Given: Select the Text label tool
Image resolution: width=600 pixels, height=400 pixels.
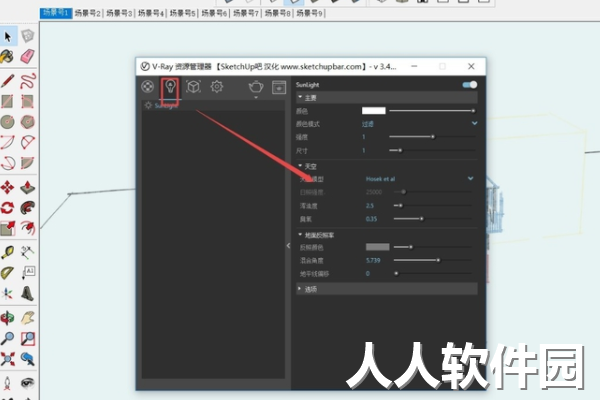Looking at the screenshot, I should pyautogui.click(x=28, y=273).
